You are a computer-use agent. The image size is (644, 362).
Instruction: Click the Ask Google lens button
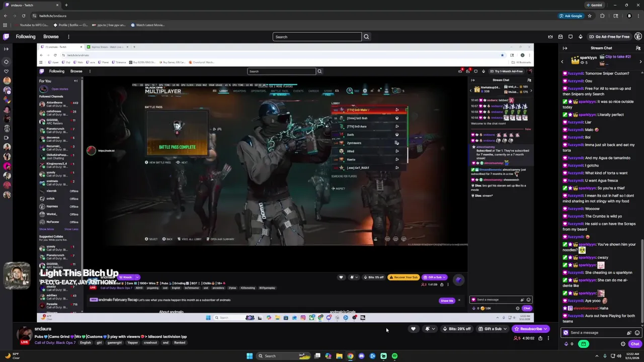[x=571, y=16]
